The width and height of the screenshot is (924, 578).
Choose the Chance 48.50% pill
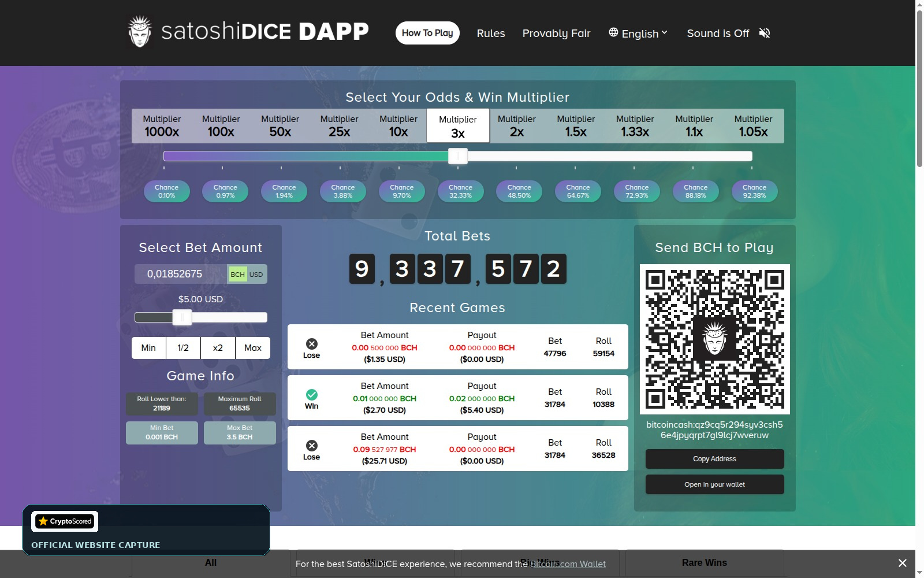[519, 191]
